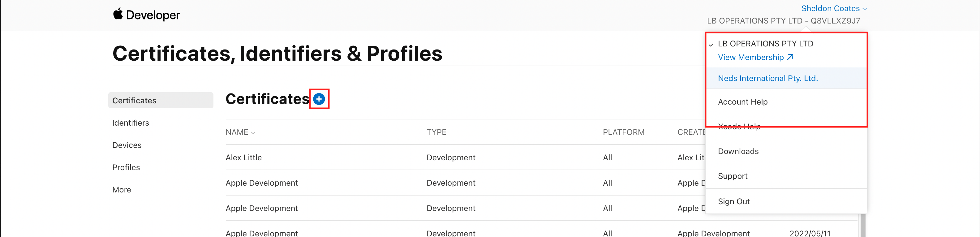Open Support from account menu
The image size is (980, 237).
click(x=732, y=176)
